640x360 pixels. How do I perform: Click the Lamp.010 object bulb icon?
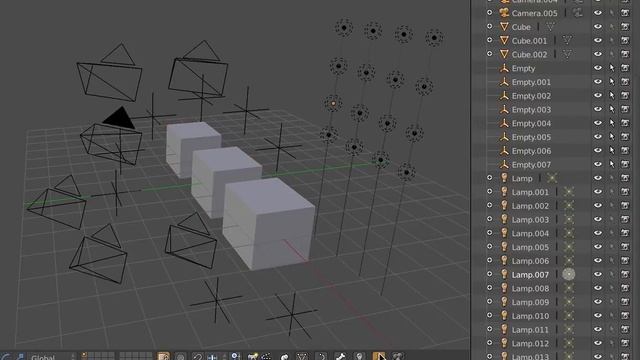[x=504, y=316]
